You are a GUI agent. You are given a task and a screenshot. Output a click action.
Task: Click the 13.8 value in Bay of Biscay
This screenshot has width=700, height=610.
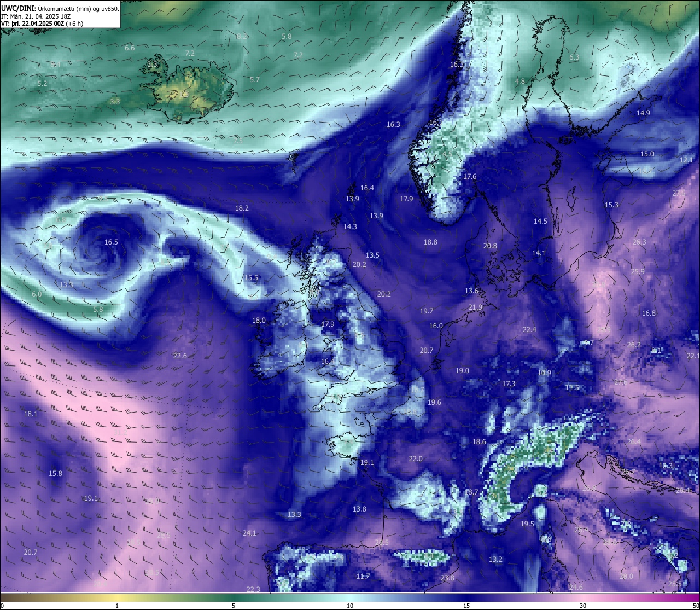click(x=359, y=509)
